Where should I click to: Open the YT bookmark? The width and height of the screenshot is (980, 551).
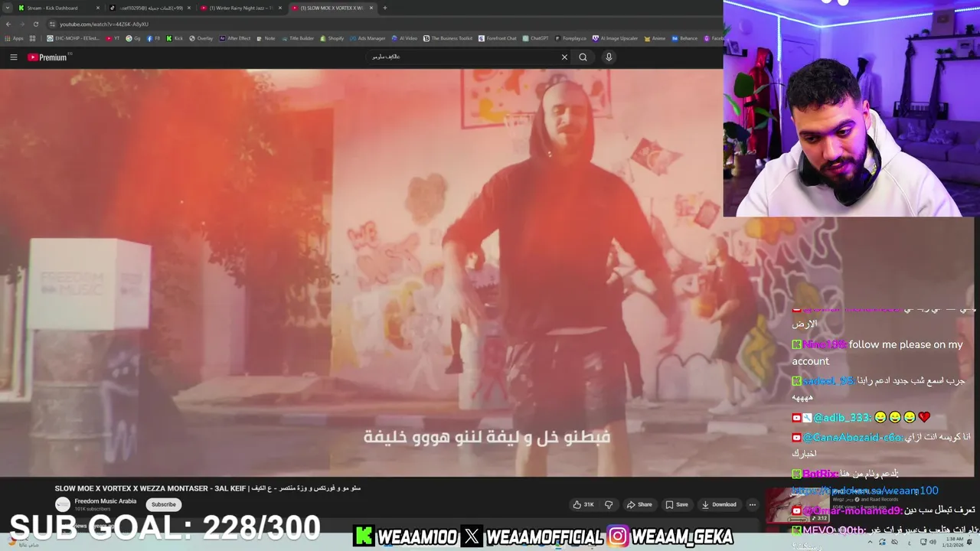tap(113, 38)
